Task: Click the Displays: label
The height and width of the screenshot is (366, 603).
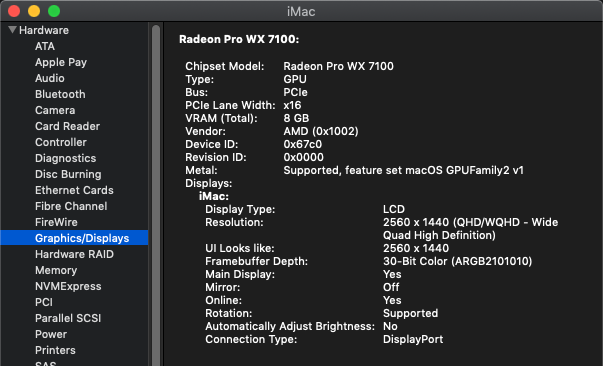Action: coord(208,183)
